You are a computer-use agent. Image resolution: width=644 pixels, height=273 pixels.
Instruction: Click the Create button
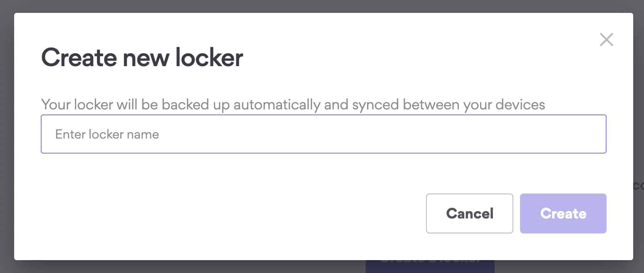[x=563, y=213]
